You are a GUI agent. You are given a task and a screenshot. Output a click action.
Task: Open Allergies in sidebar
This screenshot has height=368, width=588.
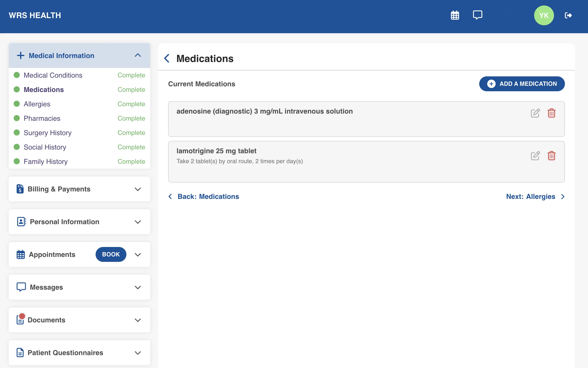[37, 104]
